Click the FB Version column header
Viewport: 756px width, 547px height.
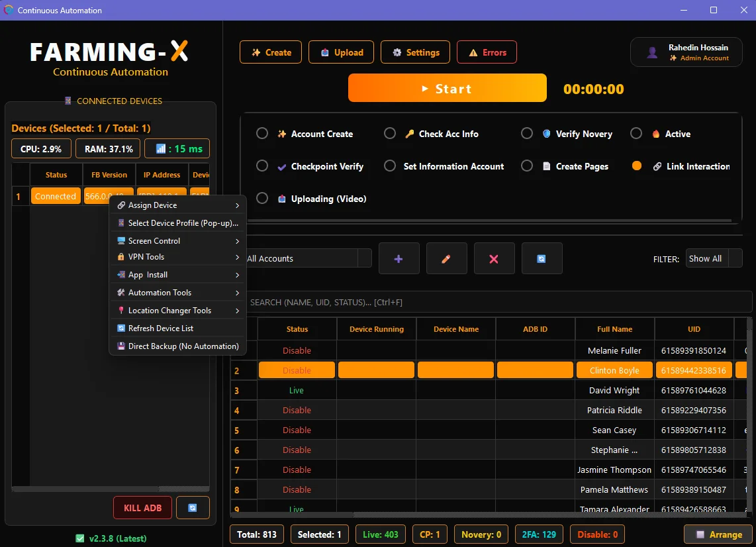[109, 175]
